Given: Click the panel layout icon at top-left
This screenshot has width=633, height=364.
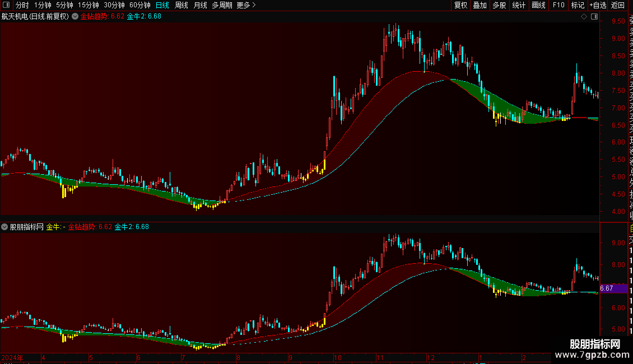Looking at the screenshot, I should 6,5.
